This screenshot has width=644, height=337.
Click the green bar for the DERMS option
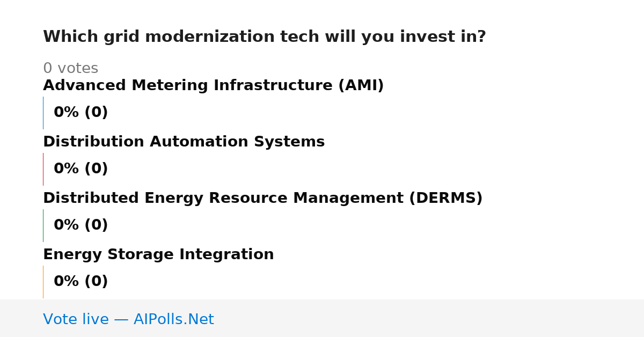[43, 225]
